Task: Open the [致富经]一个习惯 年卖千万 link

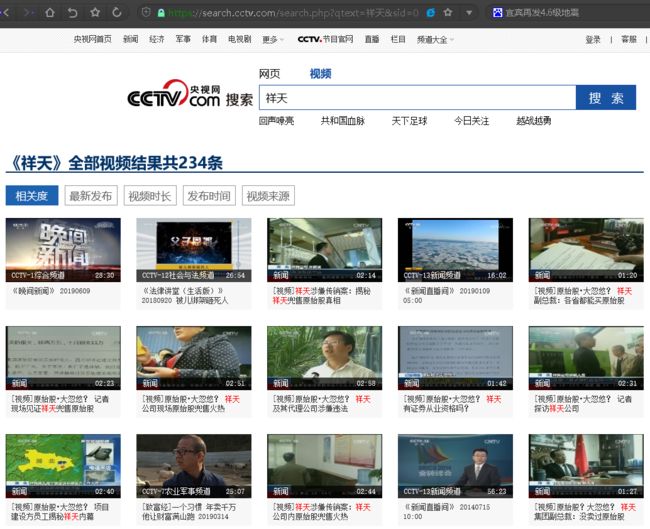Action: pyautogui.click(x=189, y=512)
